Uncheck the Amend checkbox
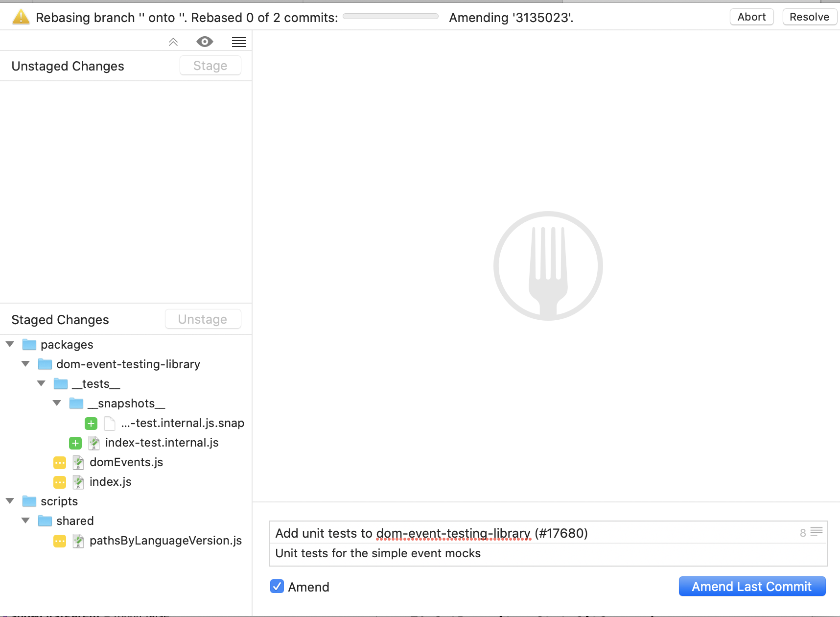840x617 pixels. (277, 586)
